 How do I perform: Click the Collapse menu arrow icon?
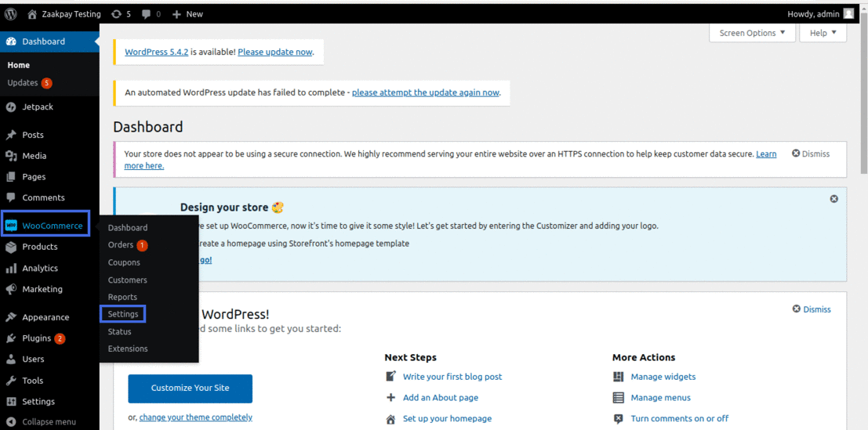(10, 421)
